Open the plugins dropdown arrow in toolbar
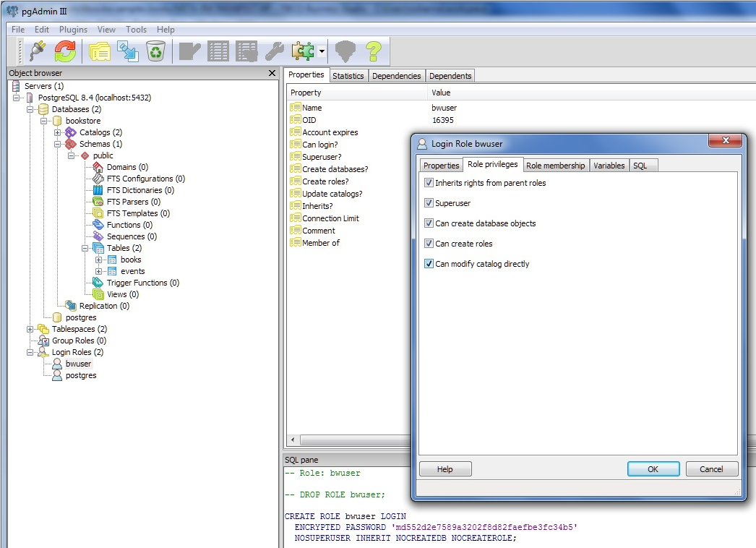 [322, 51]
